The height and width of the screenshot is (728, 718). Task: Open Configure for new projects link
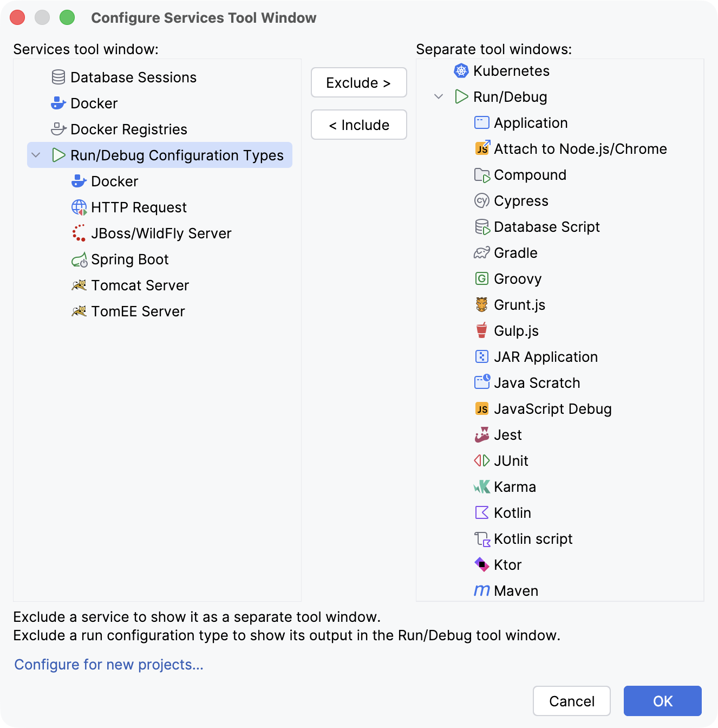pos(109,665)
